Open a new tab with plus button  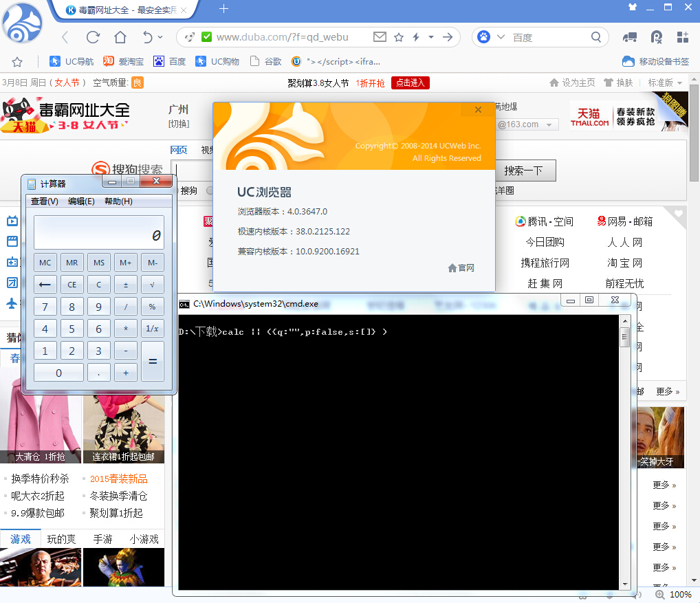[x=223, y=8]
